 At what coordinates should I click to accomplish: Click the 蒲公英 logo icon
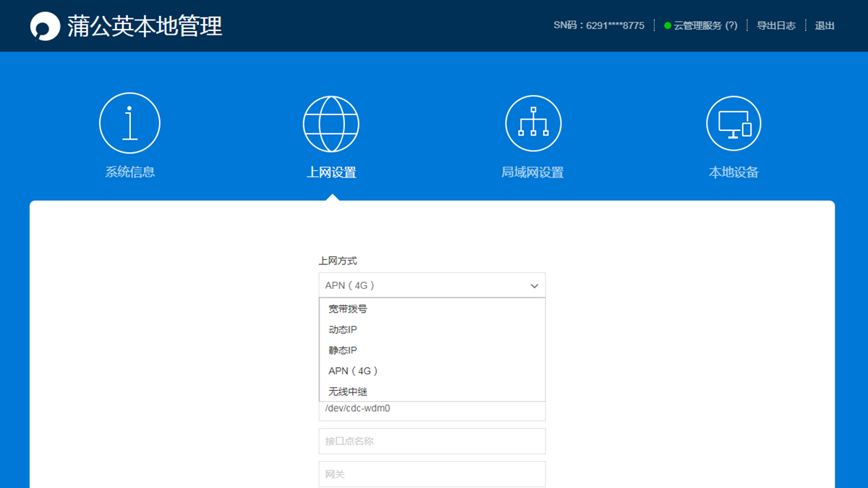click(46, 25)
